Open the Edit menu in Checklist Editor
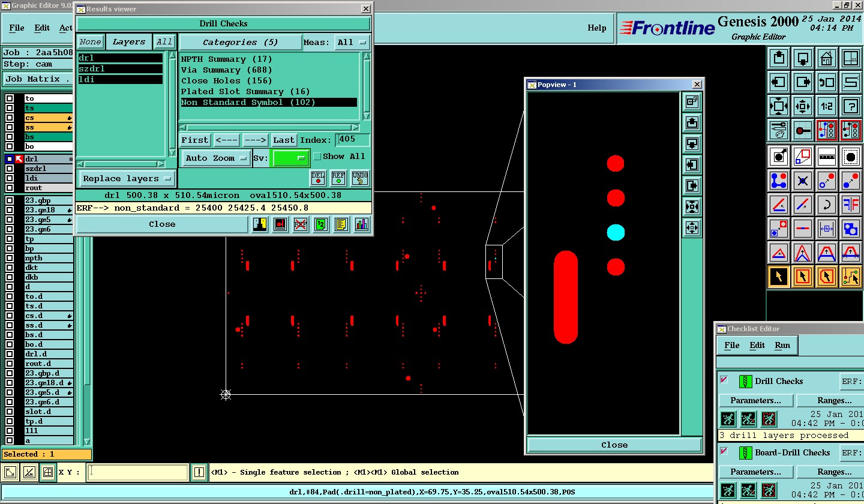The image size is (864, 504). tap(757, 345)
